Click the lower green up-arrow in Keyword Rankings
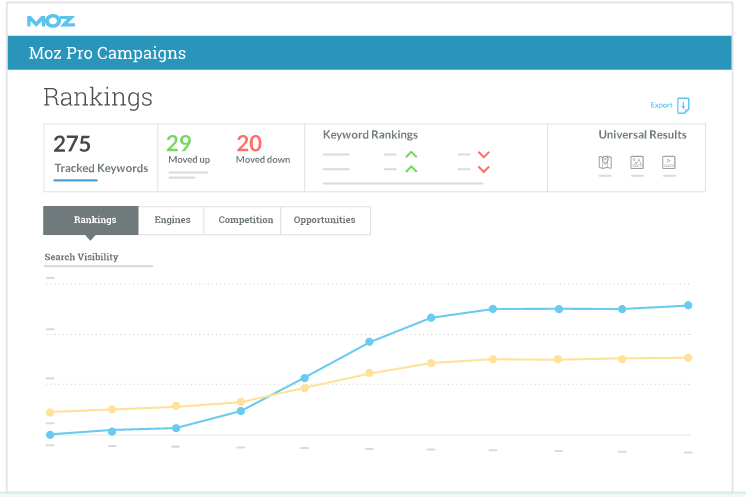The height and width of the screenshot is (497, 746). [x=412, y=169]
